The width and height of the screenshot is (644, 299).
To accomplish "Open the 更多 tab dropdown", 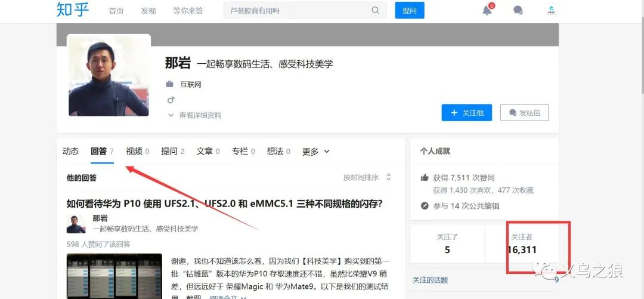I will tap(315, 152).
